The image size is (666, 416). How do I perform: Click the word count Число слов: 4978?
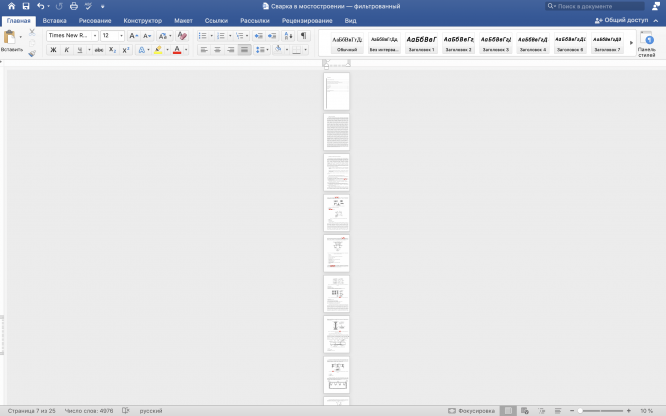point(89,410)
